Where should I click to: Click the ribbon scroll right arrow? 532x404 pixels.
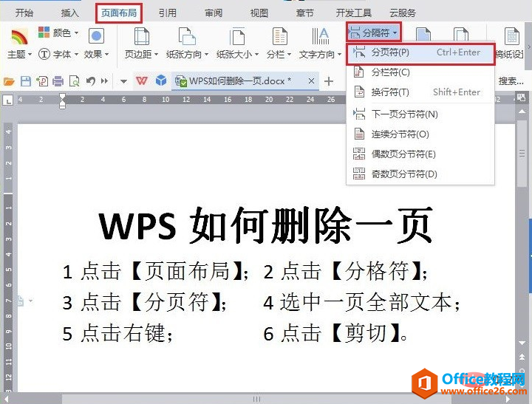528,47
